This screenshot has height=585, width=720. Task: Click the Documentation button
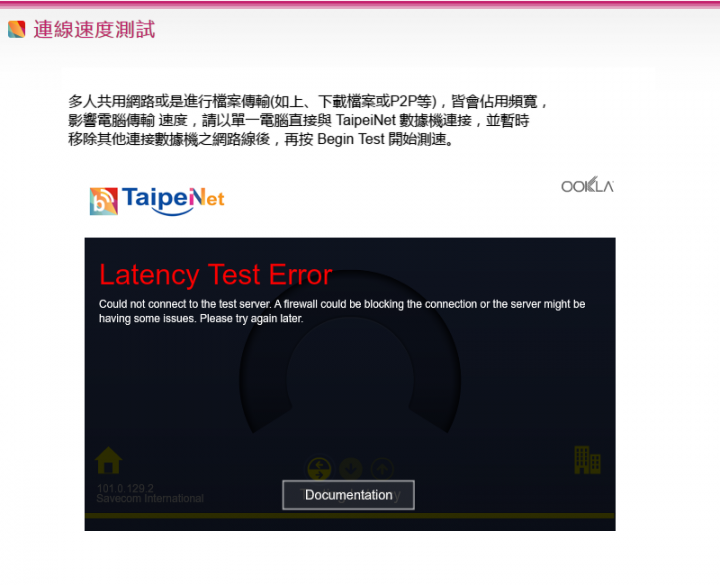tap(349, 495)
